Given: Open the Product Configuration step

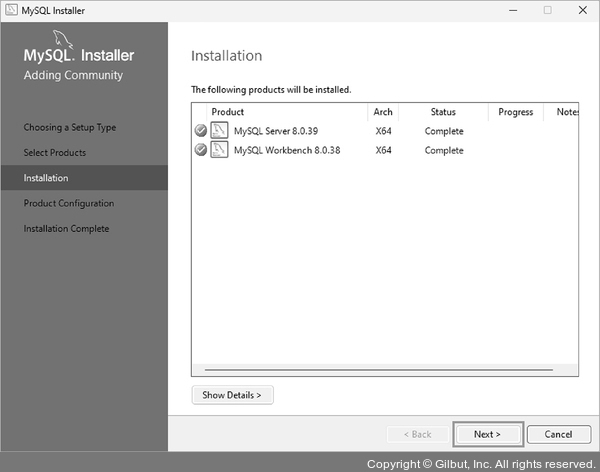Looking at the screenshot, I should coord(69,203).
